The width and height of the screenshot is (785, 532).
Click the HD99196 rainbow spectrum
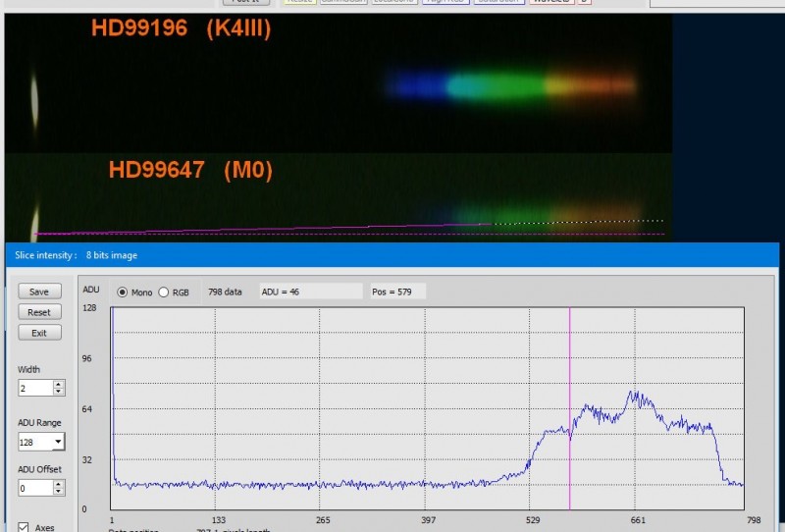pyautogui.click(x=510, y=85)
